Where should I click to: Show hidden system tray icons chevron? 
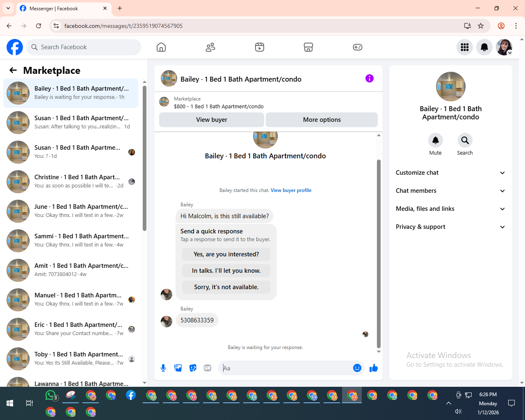click(449, 403)
